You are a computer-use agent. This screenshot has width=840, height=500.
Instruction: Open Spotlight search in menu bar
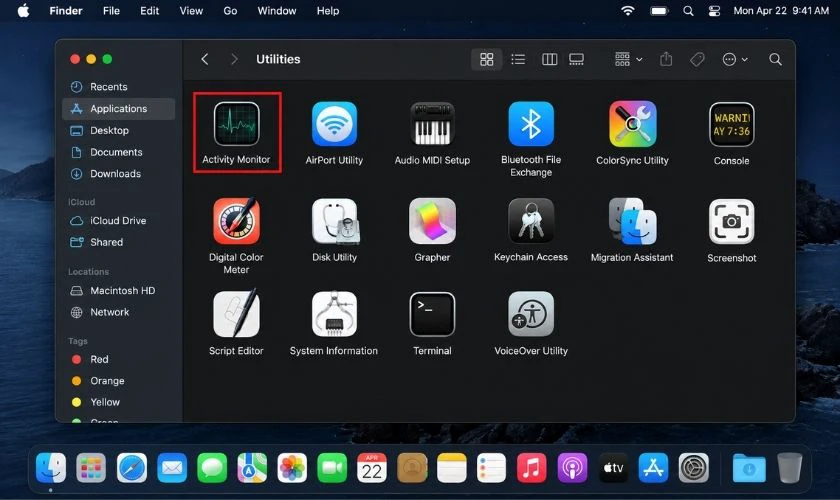pos(688,11)
